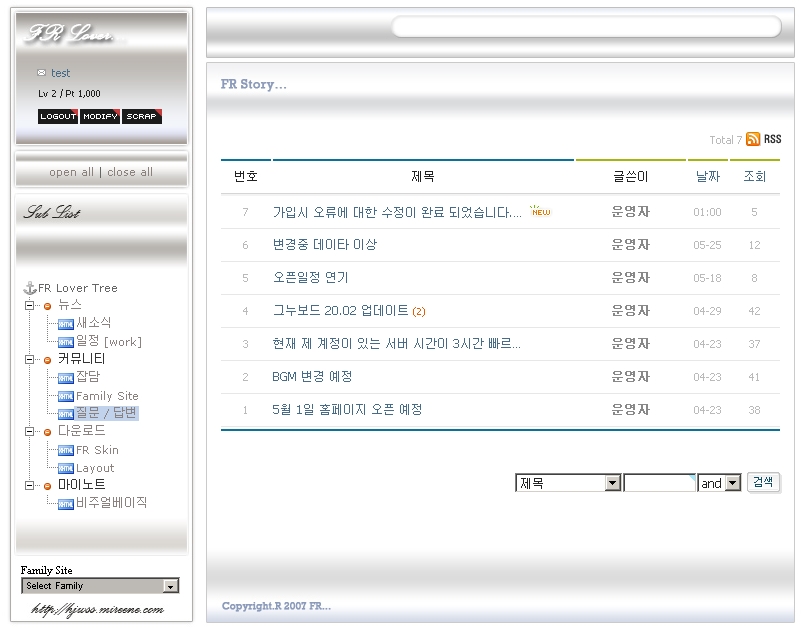
Task: Collapse the 커뮤니티 tree node
Action: (30, 360)
